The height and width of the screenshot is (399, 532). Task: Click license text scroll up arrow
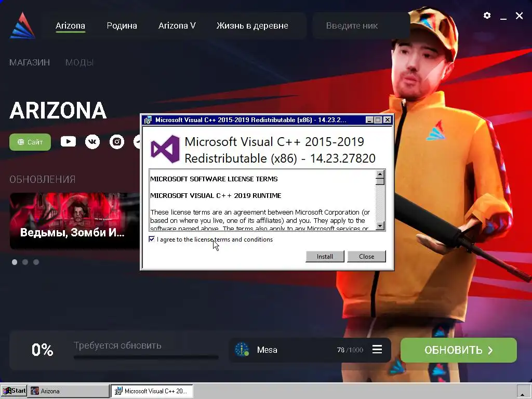[380, 174]
